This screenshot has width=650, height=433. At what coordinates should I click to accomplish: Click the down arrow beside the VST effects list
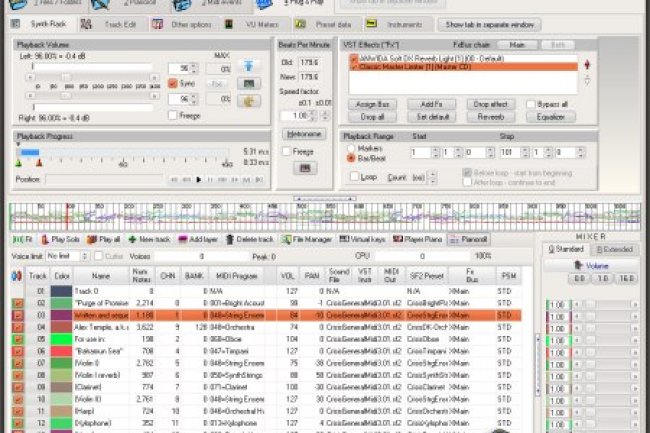587,80
